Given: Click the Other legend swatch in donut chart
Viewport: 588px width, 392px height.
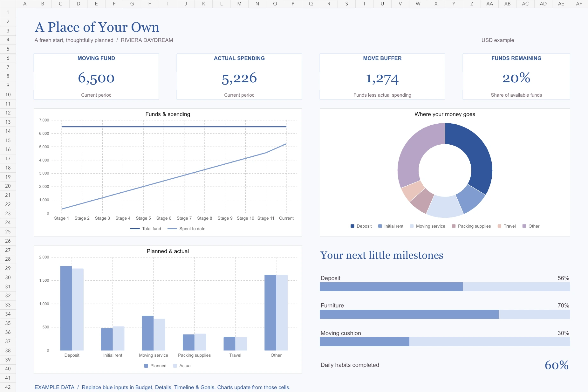Looking at the screenshot, I should 524,226.
